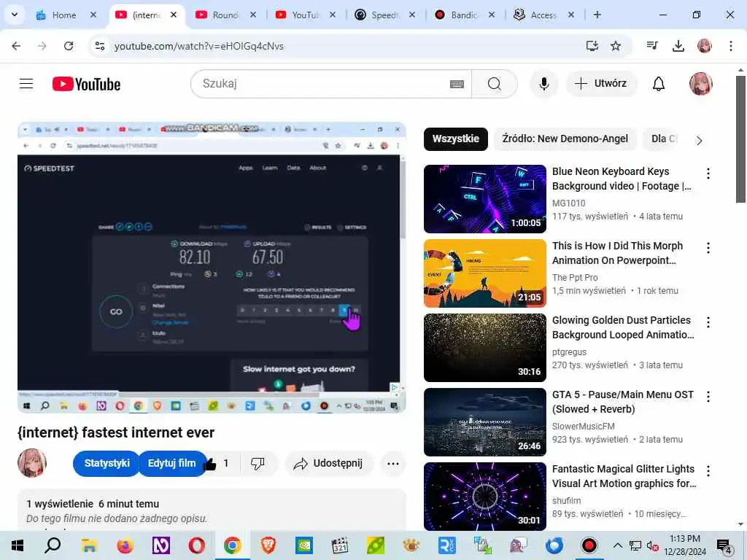Open the Utwórz create menu
Image resolution: width=747 pixels, height=560 pixels.
coord(601,84)
